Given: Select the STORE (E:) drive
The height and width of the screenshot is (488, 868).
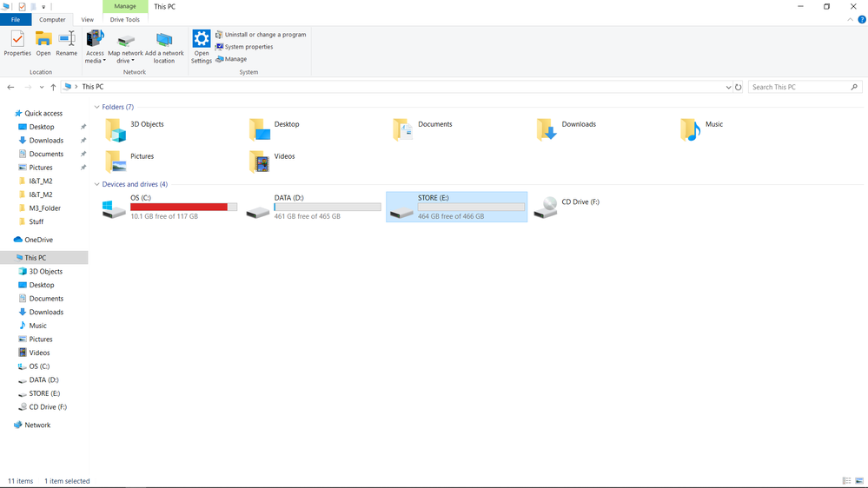Looking at the screenshot, I should 457,207.
